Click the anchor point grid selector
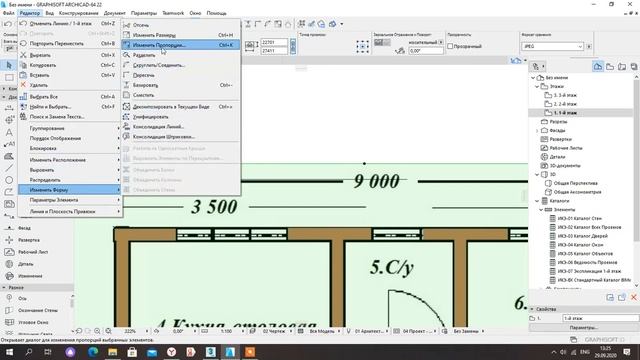Screen dimensions: 640x360 [x=362, y=47]
